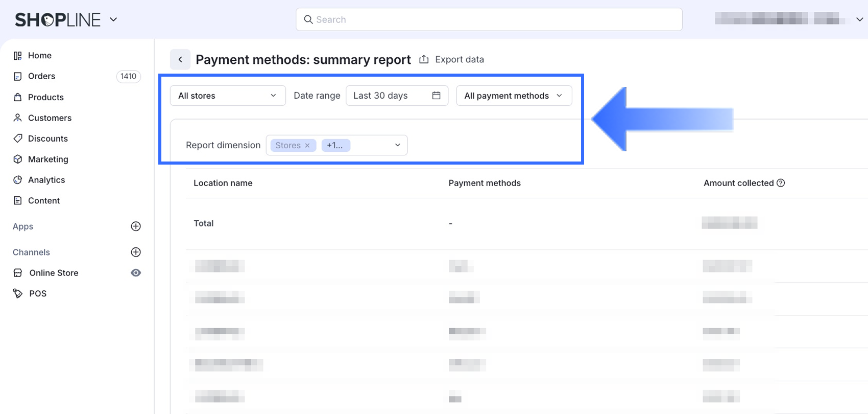Add a sales channel with plus icon

(x=136, y=252)
